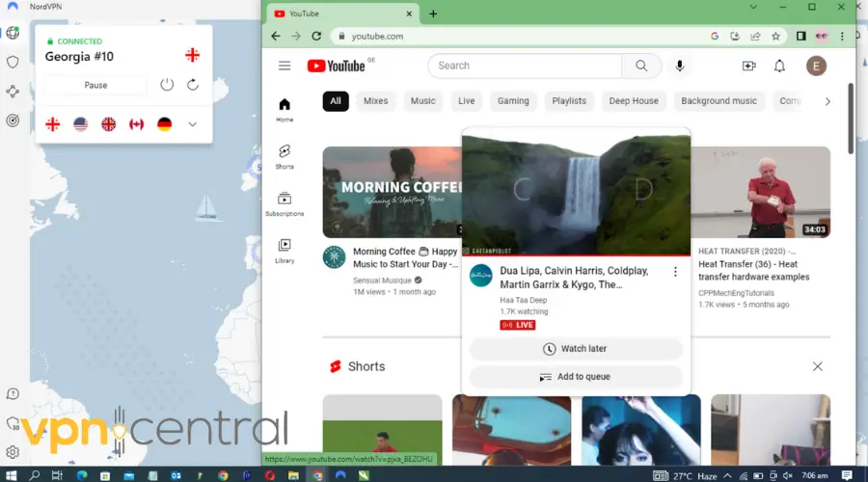This screenshot has height=482, width=868.
Task: Pause the NordVPN connection
Action: coord(95,85)
